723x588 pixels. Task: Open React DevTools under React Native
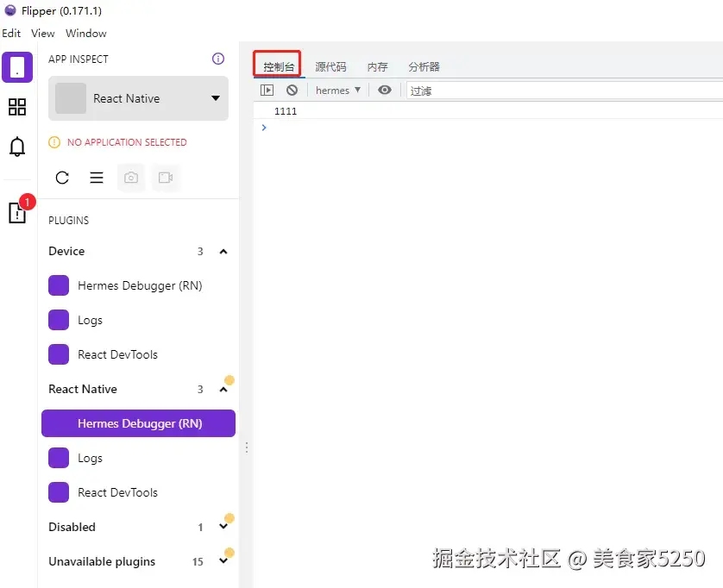(x=138, y=492)
